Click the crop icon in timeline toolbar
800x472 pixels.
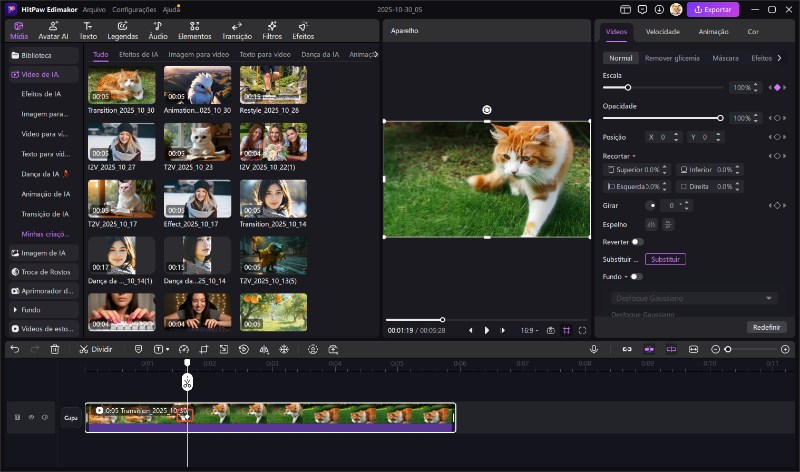coord(204,349)
